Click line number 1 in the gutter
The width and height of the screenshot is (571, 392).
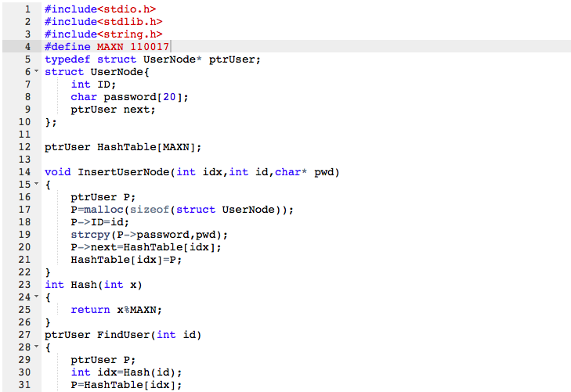(27, 9)
